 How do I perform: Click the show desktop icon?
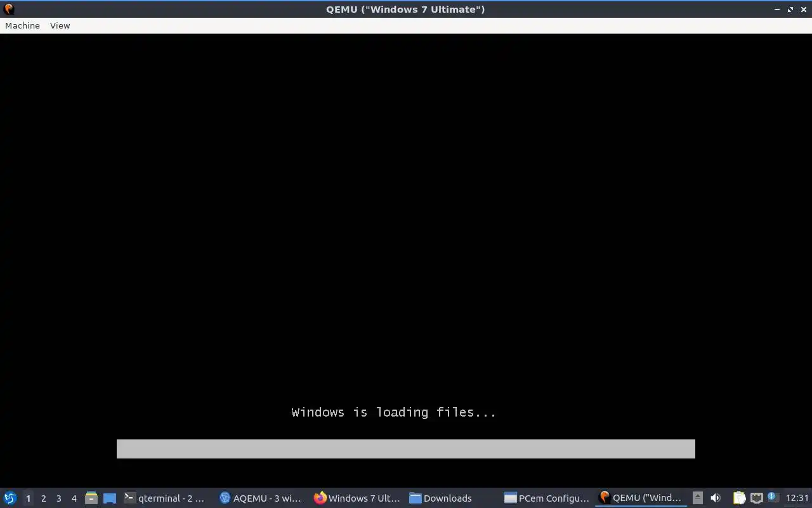pos(110,498)
